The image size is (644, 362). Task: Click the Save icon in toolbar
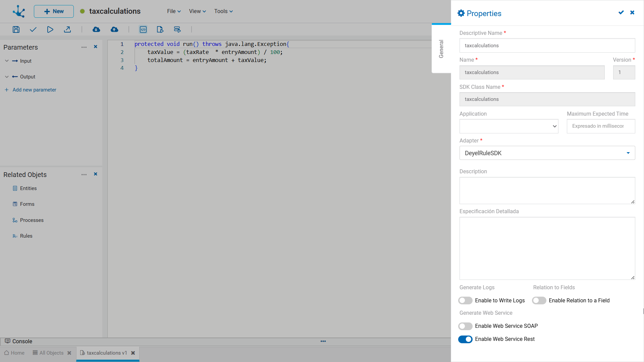click(16, 29)
